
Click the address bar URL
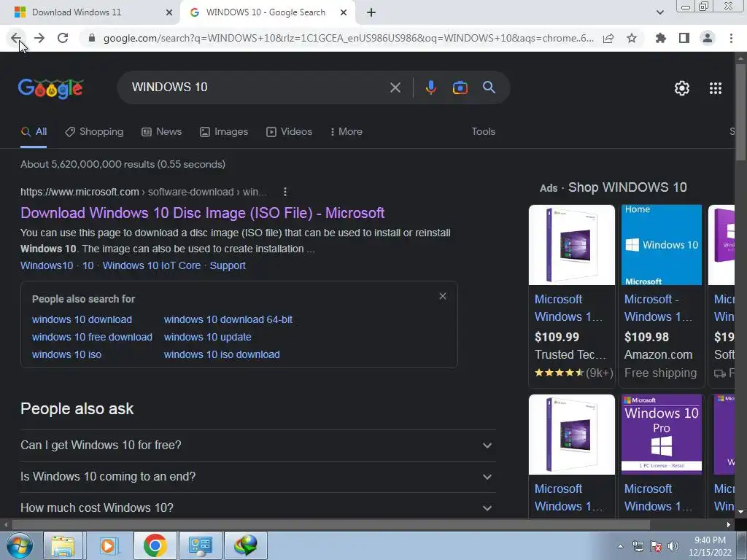(348, 38)
